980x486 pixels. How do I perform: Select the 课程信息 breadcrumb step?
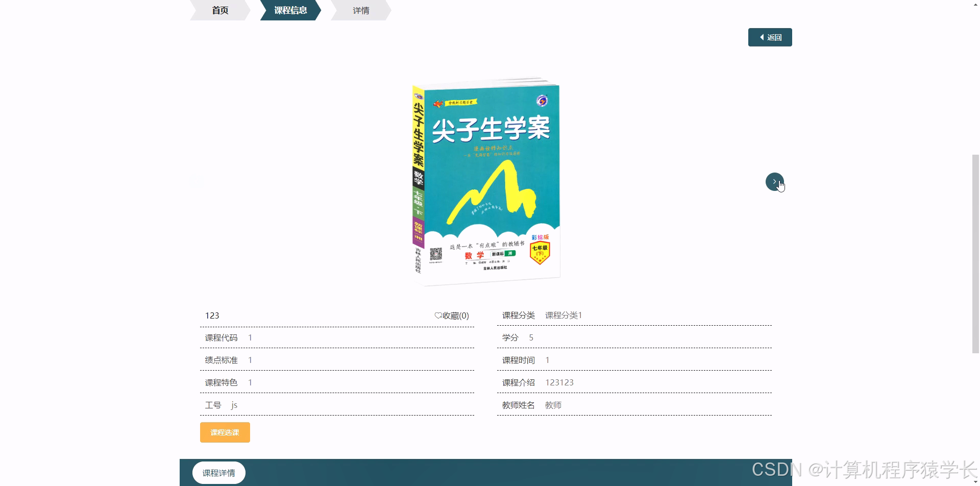click(290, 10)
